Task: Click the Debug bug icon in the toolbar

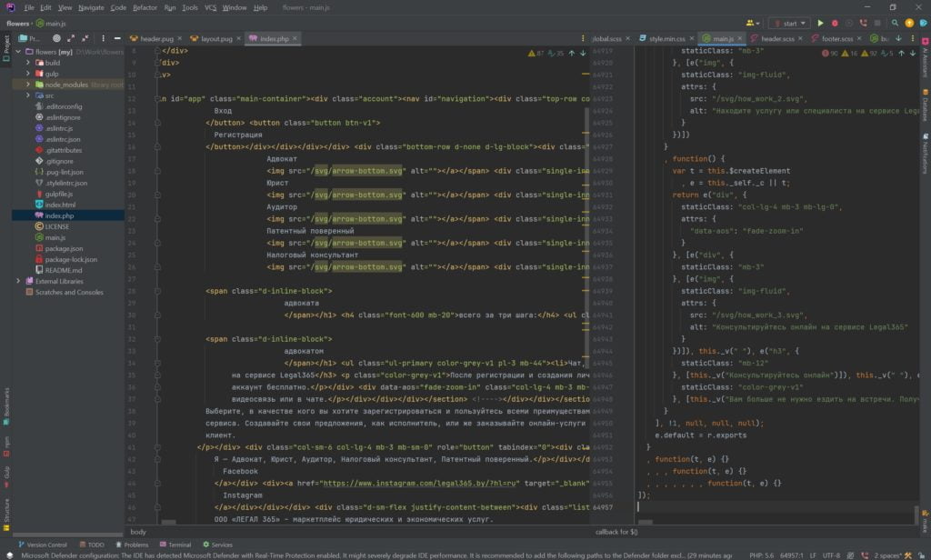Action: point(834,23)
